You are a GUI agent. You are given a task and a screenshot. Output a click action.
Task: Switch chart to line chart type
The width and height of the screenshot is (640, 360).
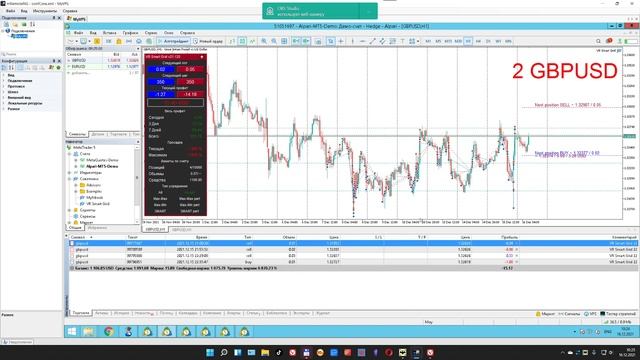pos(252,41)
